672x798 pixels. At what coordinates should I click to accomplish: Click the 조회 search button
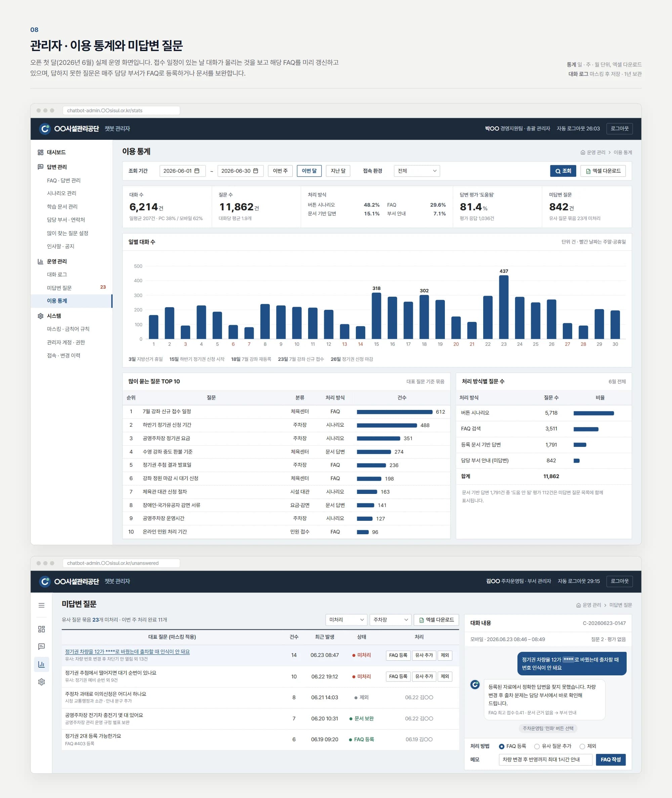point(563,171)
